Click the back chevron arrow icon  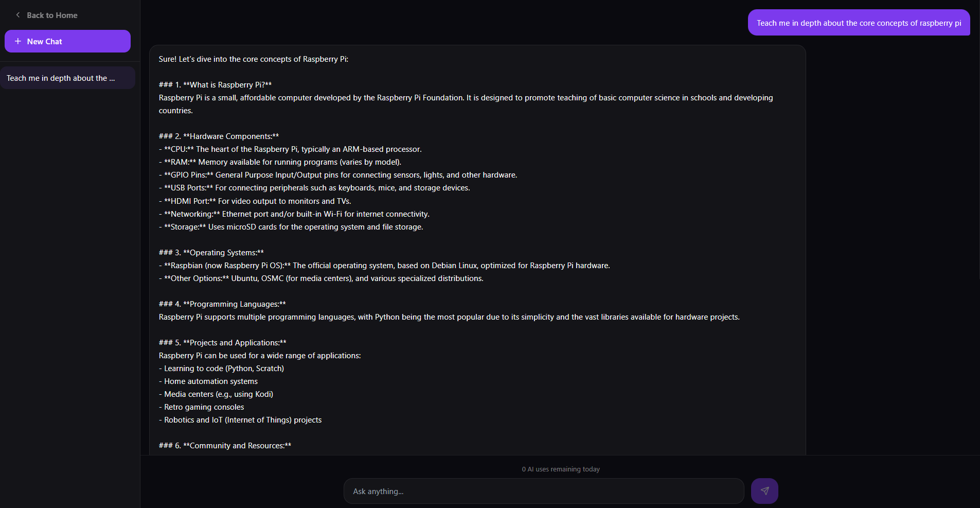pos(18,15)
